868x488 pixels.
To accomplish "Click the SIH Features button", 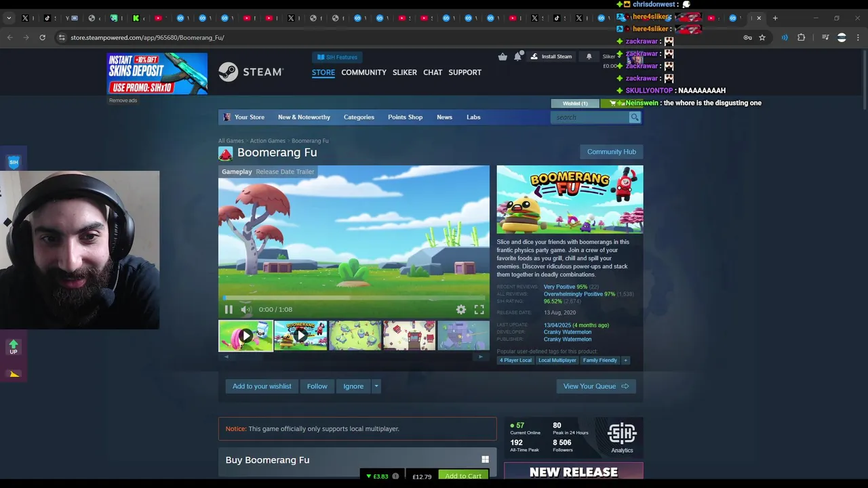I will click(x=337, y=57).
